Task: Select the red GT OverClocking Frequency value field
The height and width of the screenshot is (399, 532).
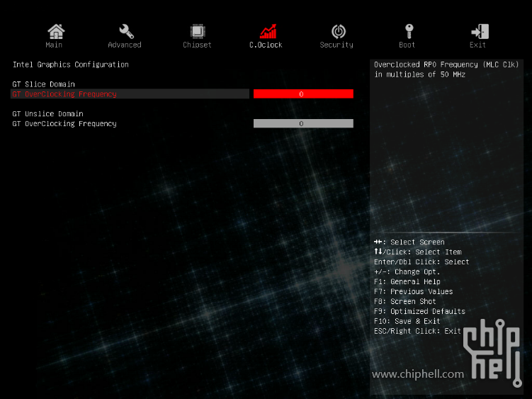Action: click(303, 94)
